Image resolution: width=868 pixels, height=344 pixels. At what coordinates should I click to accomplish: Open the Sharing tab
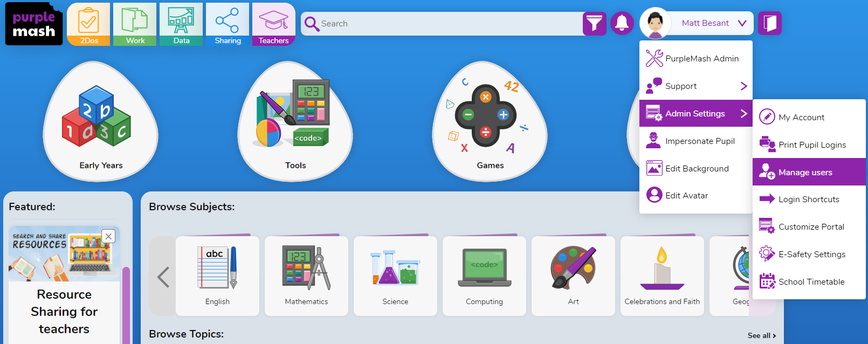pyautogui.click(x=228, y=24)
